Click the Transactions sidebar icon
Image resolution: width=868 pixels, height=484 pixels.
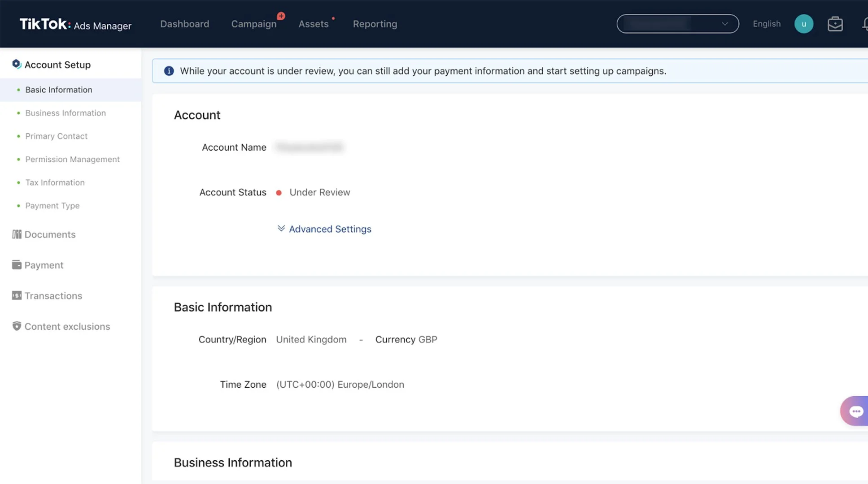tap(17, 295)
